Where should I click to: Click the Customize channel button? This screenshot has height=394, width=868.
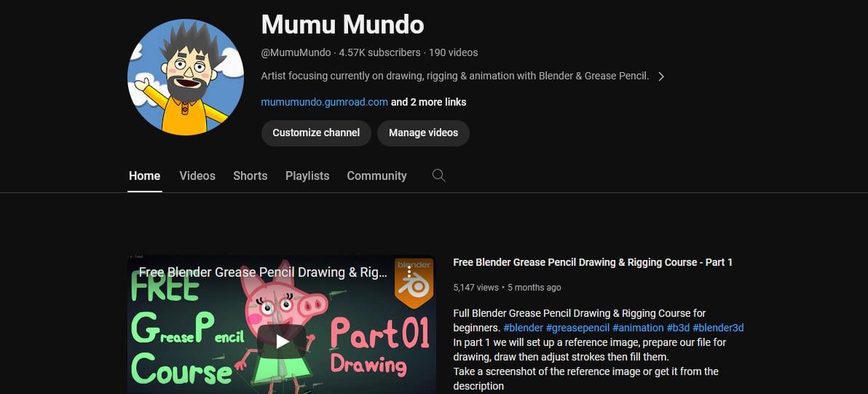(316, 133)
